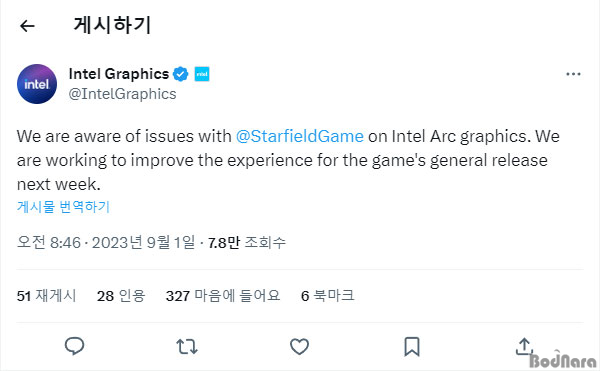
Task: Open Intel Graphics profile avatar
Action: tap(37, 84)
